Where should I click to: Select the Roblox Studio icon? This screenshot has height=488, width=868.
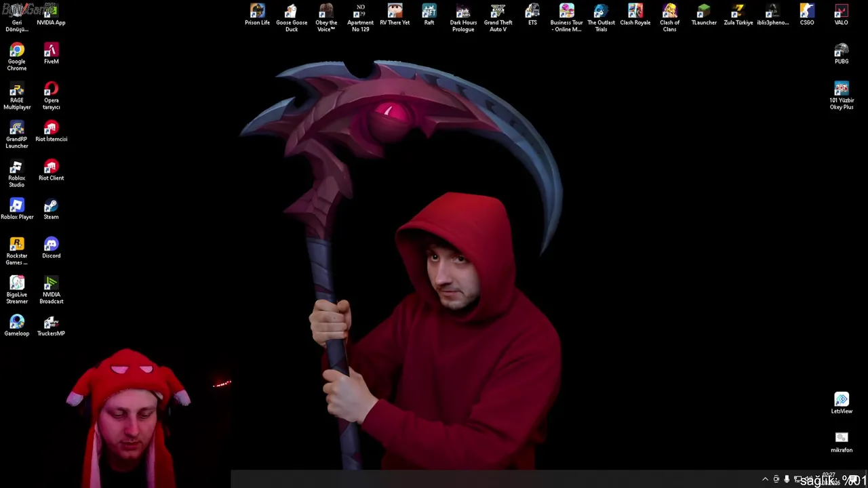point(17,174)
